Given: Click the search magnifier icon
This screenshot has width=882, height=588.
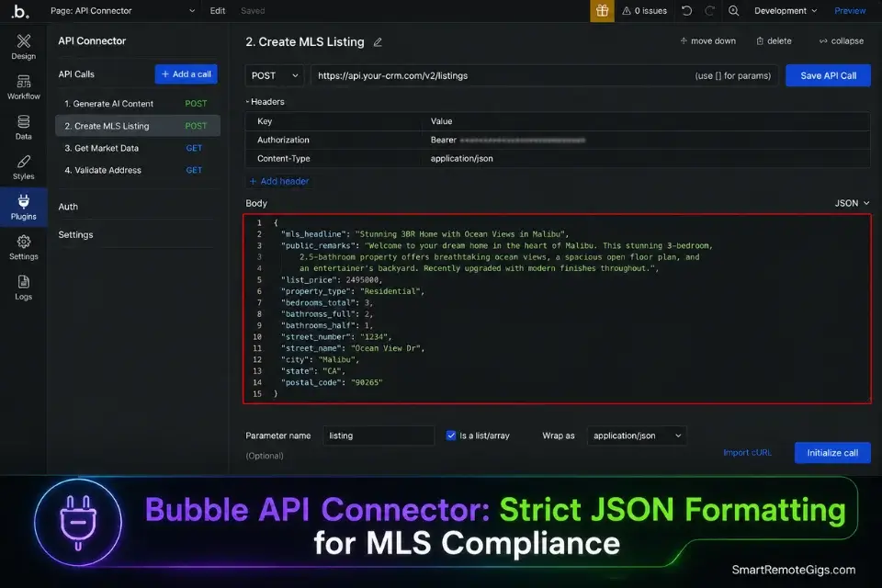Looking at the screenshot, I should [x=733, y=11].
